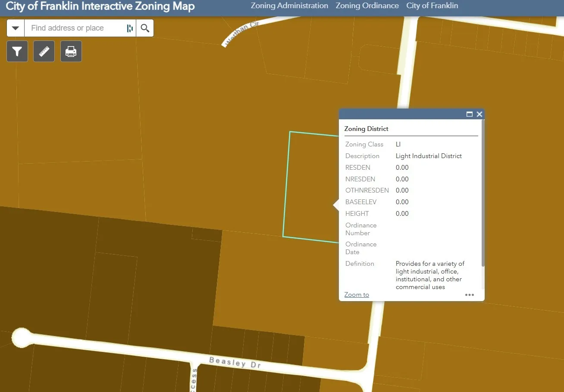The image size is (564, 392).
Task: Click the Find address or place field
Action: coord(75,28)
